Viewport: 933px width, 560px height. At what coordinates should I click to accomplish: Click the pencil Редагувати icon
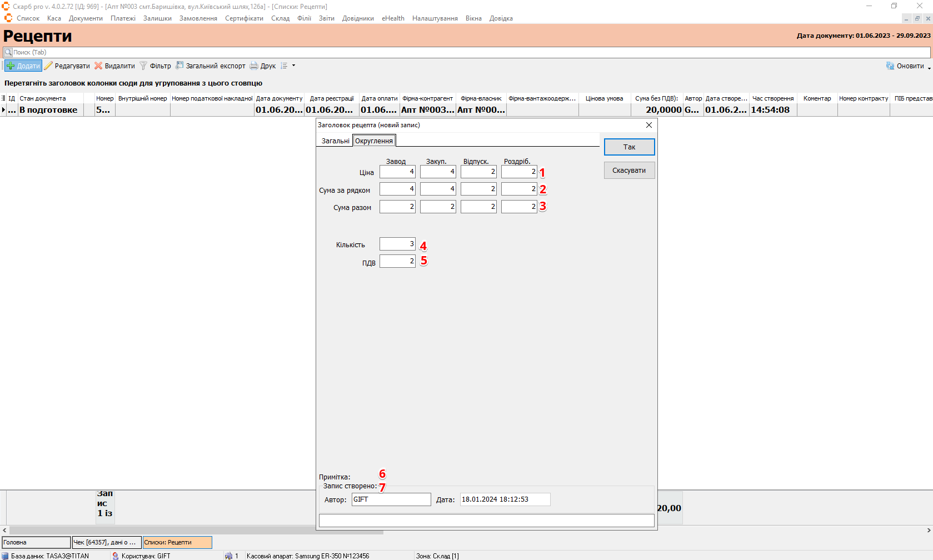pos(48,66)
